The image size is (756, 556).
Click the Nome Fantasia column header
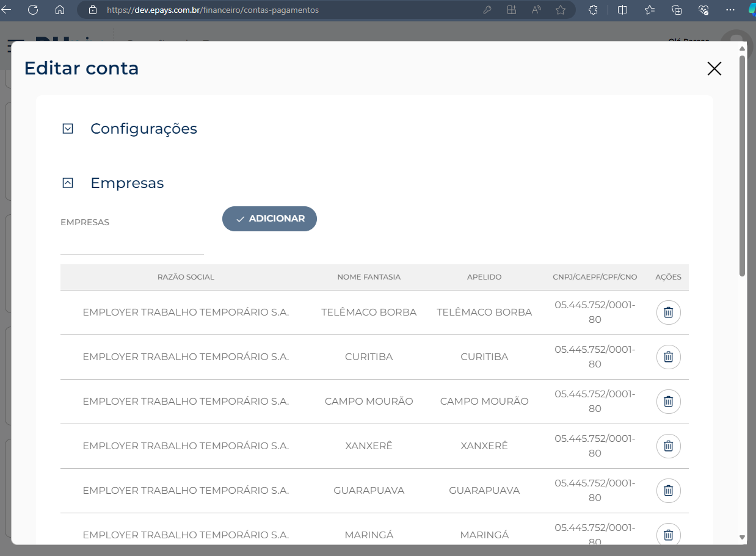pyautogui.click(x=369, y=277)
